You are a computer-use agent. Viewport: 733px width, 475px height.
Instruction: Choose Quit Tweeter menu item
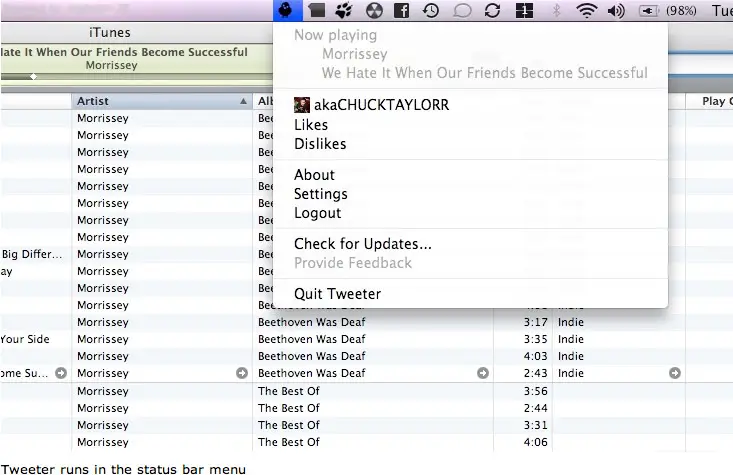point(471,294)
